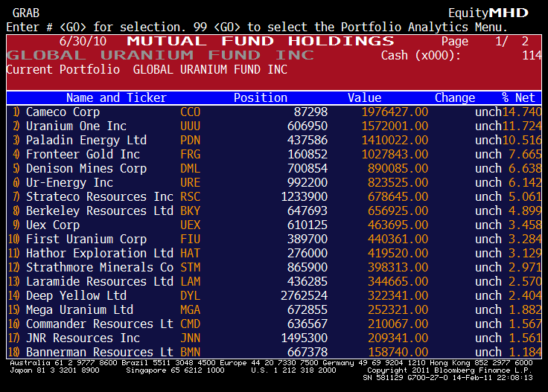Open First Uranium Corp entry

tap(274, 239)
